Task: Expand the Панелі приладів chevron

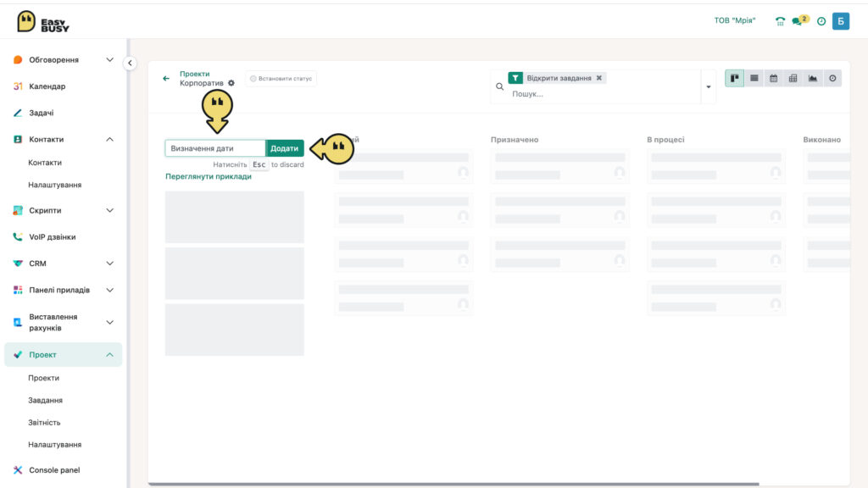Action: pos(109,290)
